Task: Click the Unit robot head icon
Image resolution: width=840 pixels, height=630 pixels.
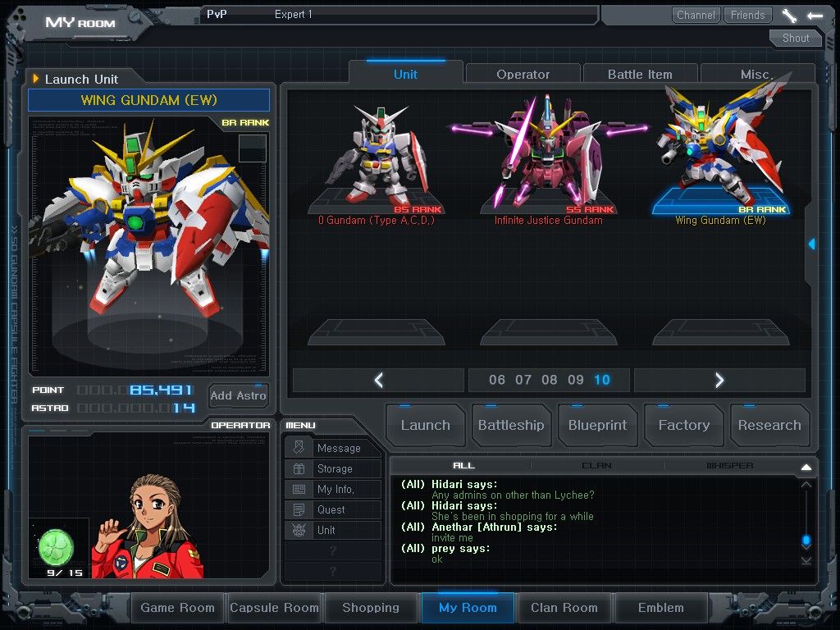Action: pos(299,530)
